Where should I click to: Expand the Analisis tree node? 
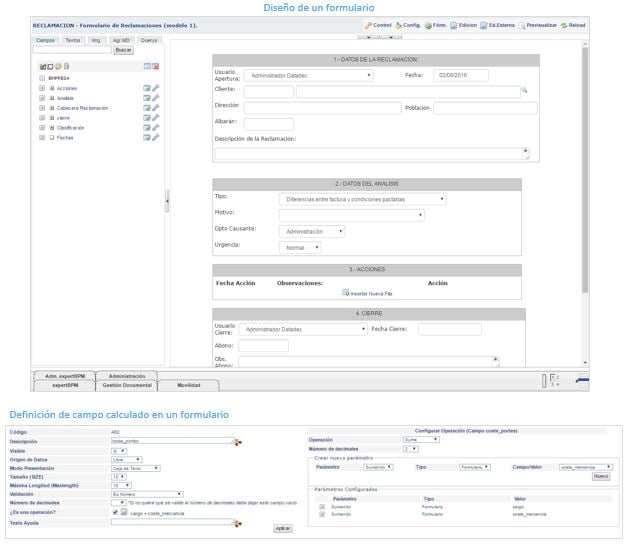pos(42,98)
